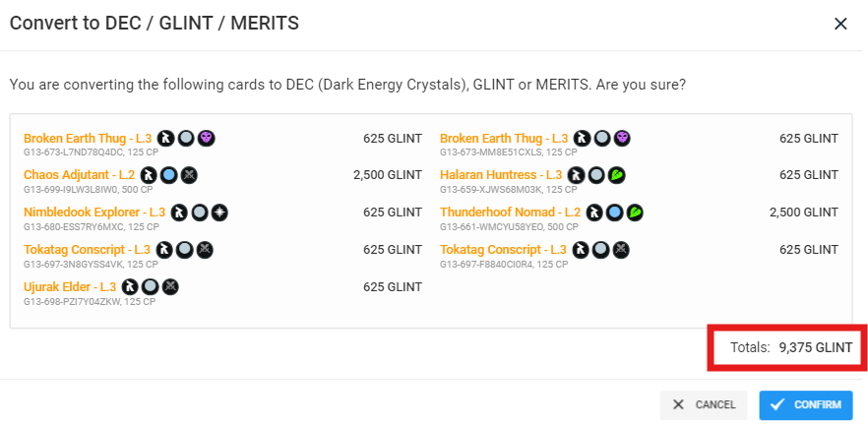Click blue rarity icon beside Chaos Adjutant
Screen dimensions: 868x425
pos(169,175)
